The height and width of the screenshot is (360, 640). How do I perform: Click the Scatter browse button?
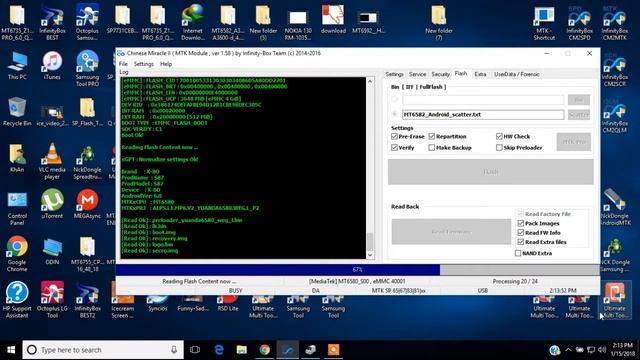(x=578, y=115)
